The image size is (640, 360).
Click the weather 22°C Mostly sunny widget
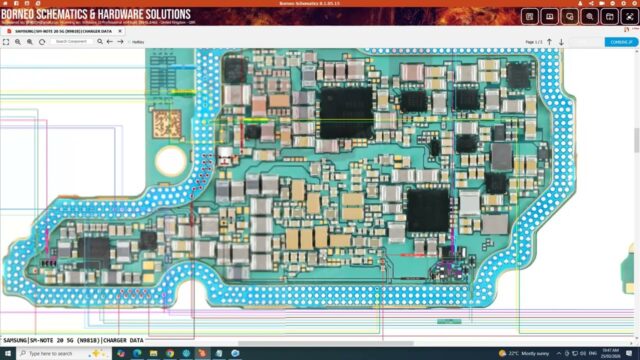pos(524,353)
